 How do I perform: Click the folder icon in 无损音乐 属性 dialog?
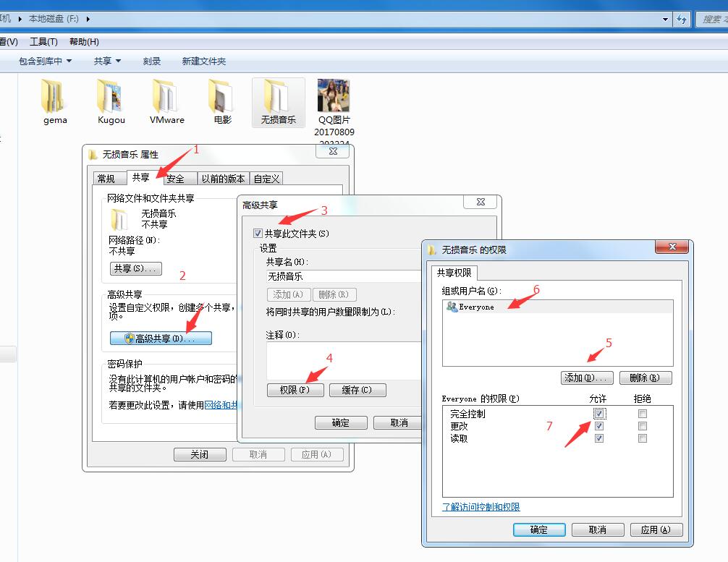119,219
